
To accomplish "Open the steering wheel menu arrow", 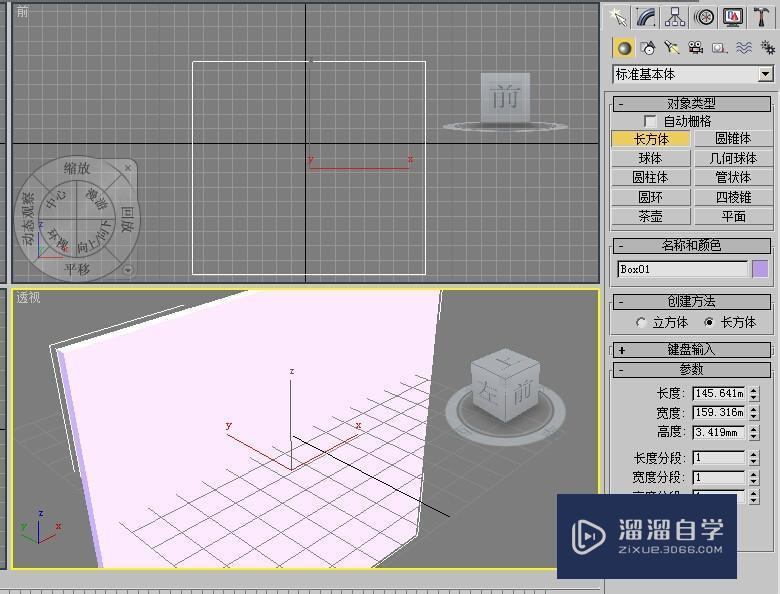I will tap(128, 270).
